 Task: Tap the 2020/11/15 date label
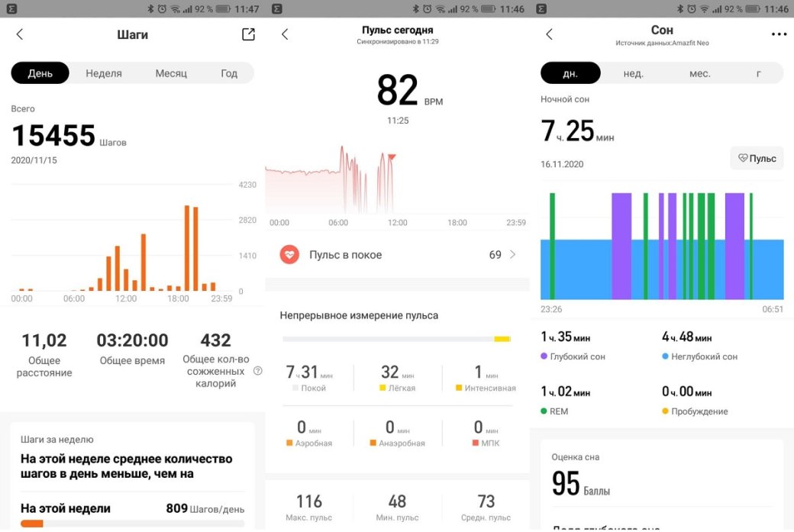click(x=34, y=160)
